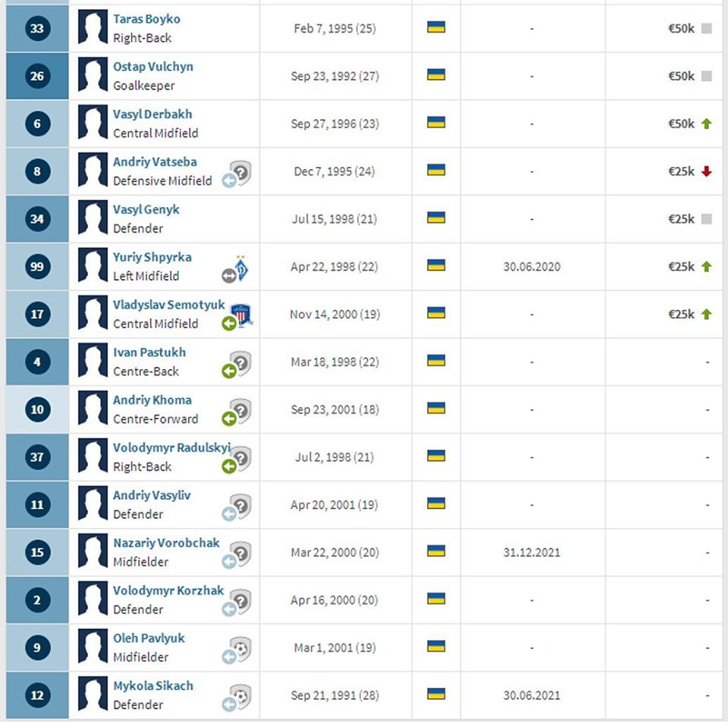Click red market value arrow for Andriy Vatseba
This screenshot has width=728, height=728.
click(x=707, y=171)
